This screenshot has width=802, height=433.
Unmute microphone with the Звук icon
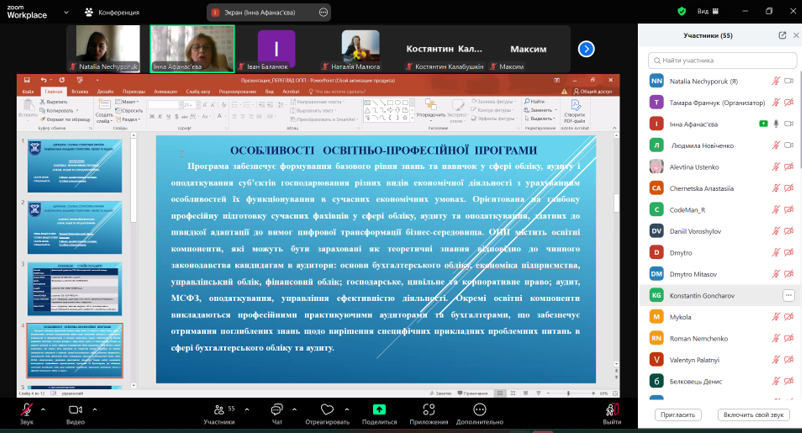pyautogui.click(x=27, y=409)
